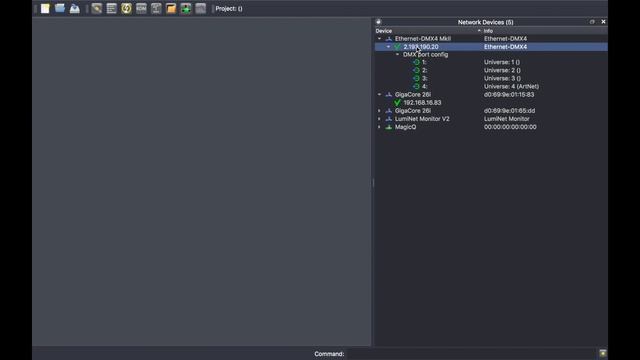640x360 pixels.
Task: Select GigaCore 26i with MAC ending 15:83
Action: pos(491,95)
